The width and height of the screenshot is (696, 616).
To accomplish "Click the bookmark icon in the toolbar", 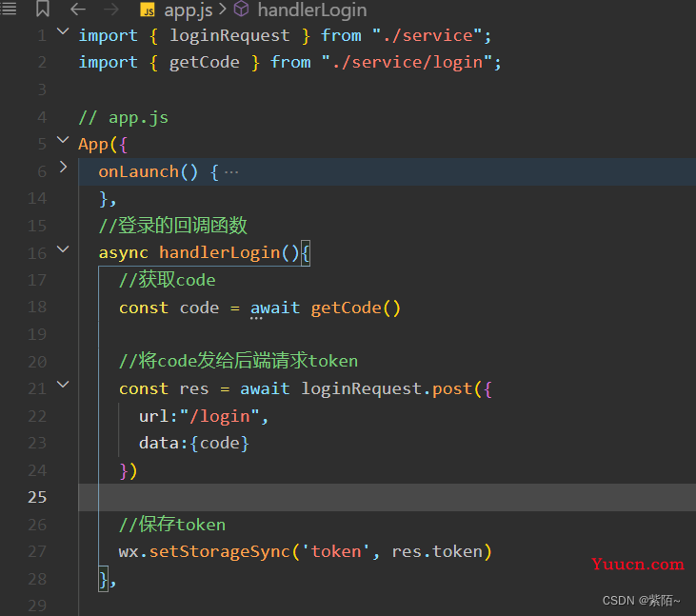I will [43, 9].
